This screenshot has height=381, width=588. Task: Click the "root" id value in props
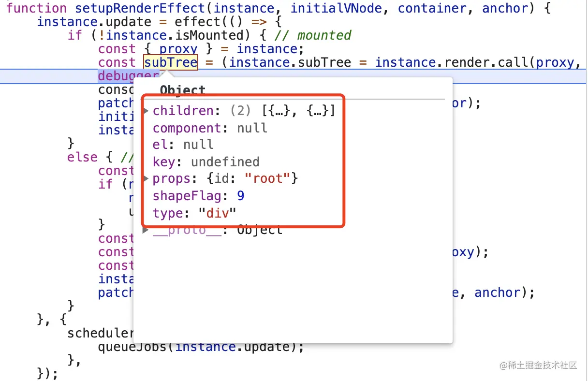[x=267, y=179]
